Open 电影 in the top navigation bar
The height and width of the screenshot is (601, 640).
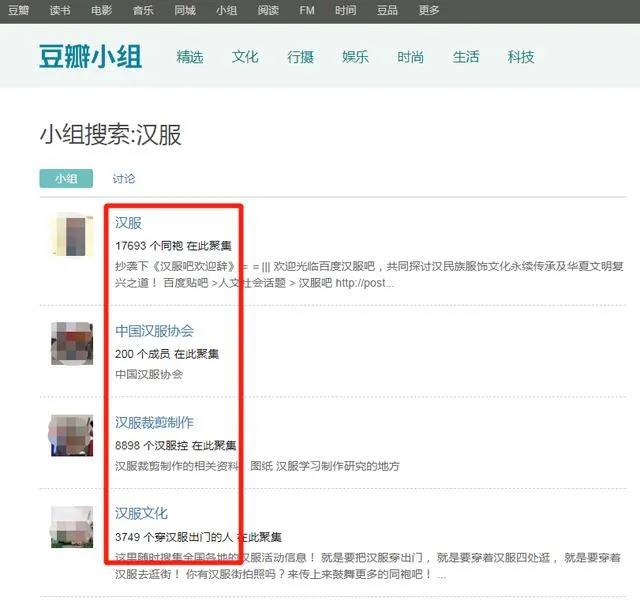tap(101, 10)
